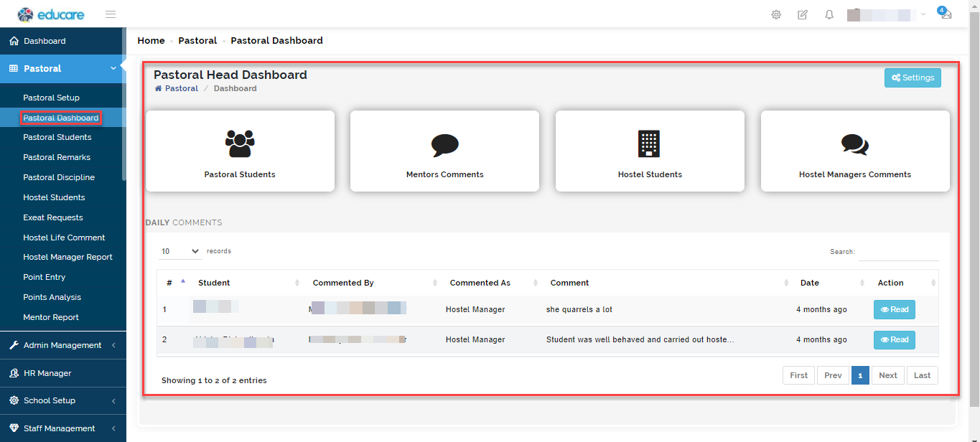Open Hostel Manager Report
This screenshot has width=980, height=442.
(67, 257)
